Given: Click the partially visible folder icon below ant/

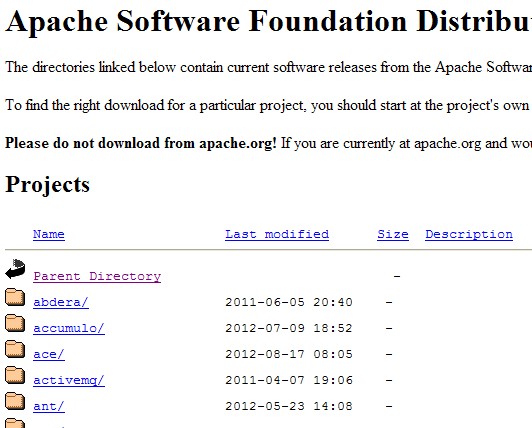Looking at the screenshot, I should coord(15,423).
